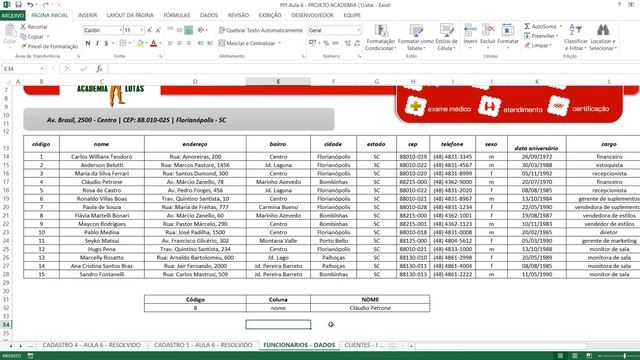The width and height of the screenshot is (640, 360).
Task: Click Quebrar Texto Automaticamente
Action: 261,30
